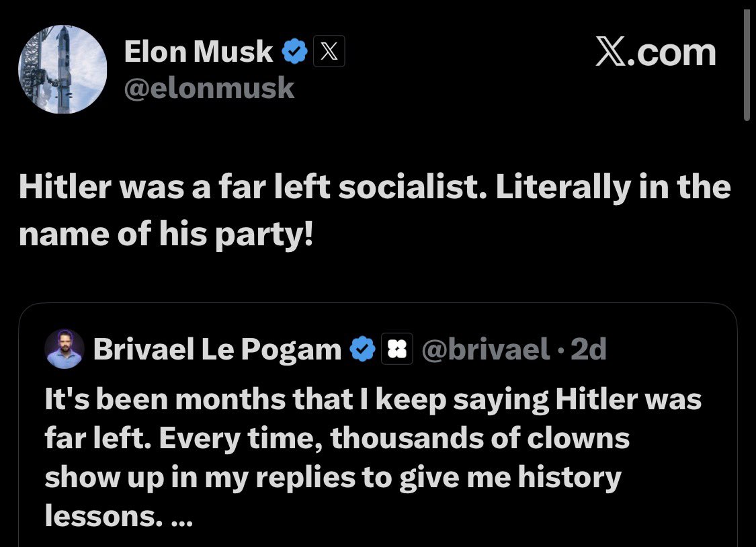Click the Elon Musk display name

(x=198, y=51)
